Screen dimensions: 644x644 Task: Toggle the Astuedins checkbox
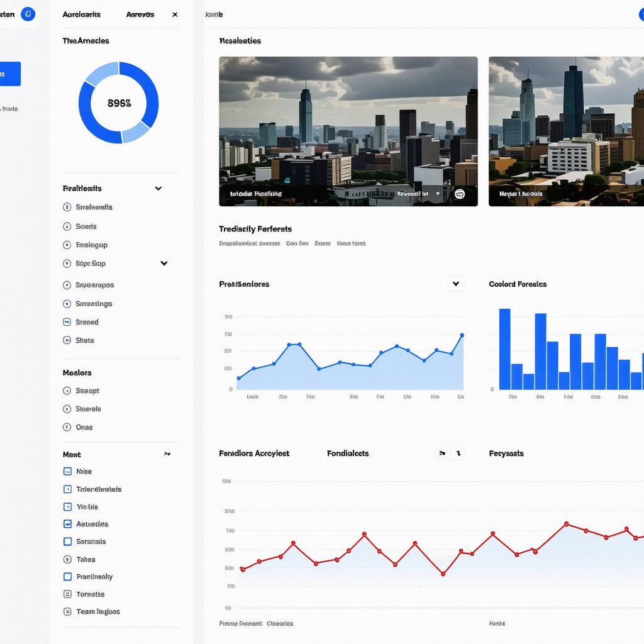point(68,524)
